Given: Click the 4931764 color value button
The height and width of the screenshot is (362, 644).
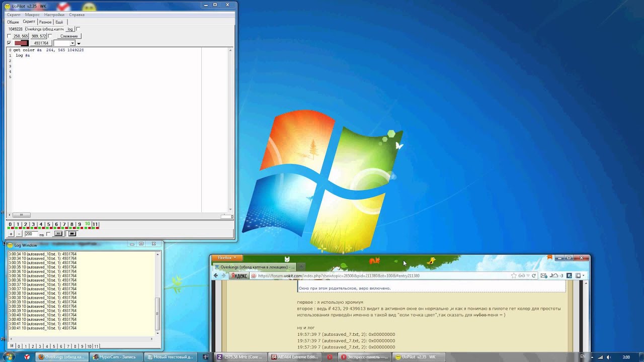Looking at the screenshot, I should pyautogui.click(x=41, y=43).
